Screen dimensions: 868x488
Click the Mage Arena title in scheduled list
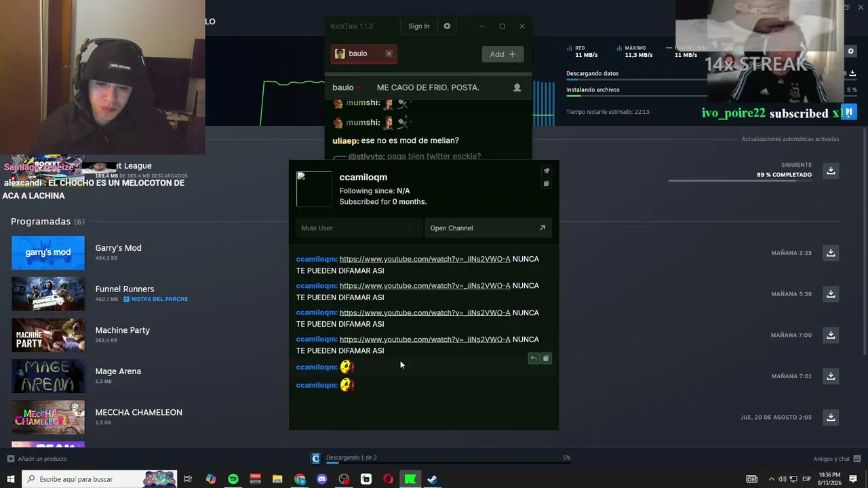(119, 371)
